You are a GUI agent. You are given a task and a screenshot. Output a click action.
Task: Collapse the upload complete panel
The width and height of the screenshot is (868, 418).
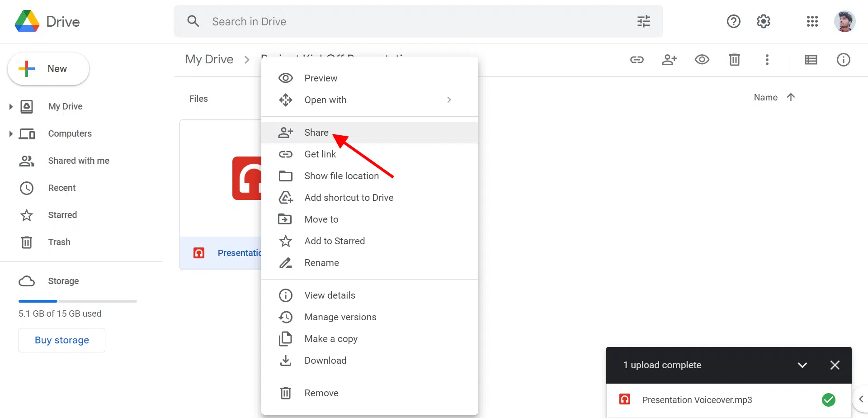802,365
